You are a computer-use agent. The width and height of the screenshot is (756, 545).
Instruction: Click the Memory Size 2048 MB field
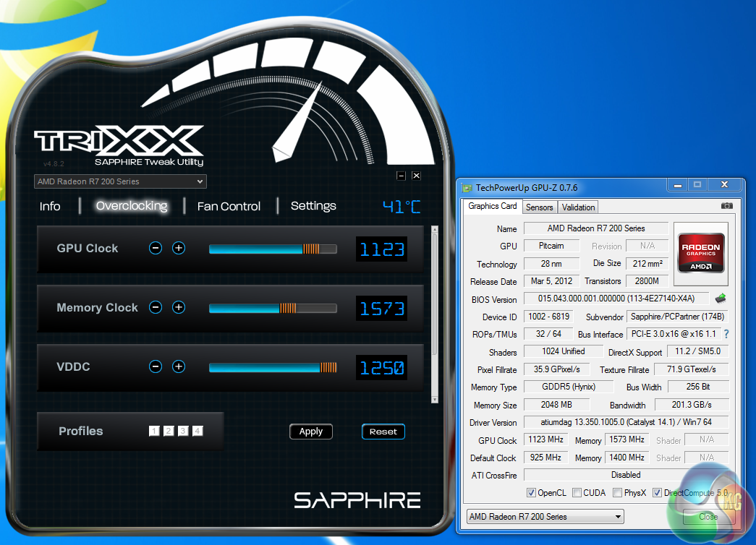(556, 405)
